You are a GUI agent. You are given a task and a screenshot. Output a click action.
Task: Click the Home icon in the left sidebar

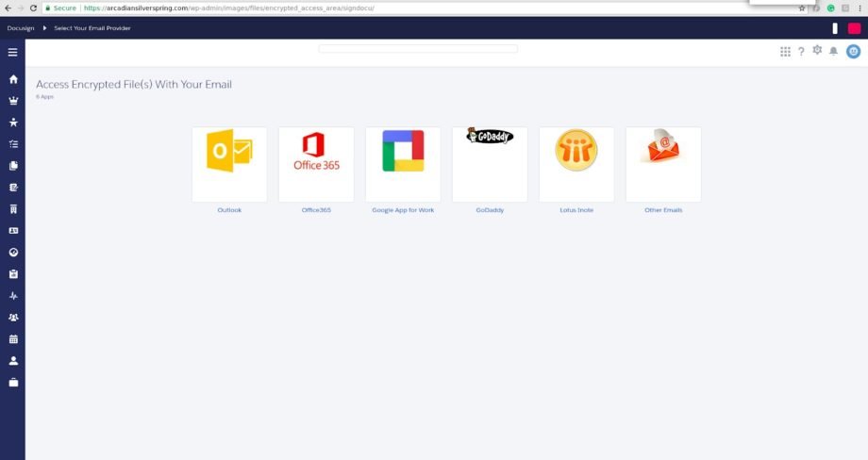point(13,79)
